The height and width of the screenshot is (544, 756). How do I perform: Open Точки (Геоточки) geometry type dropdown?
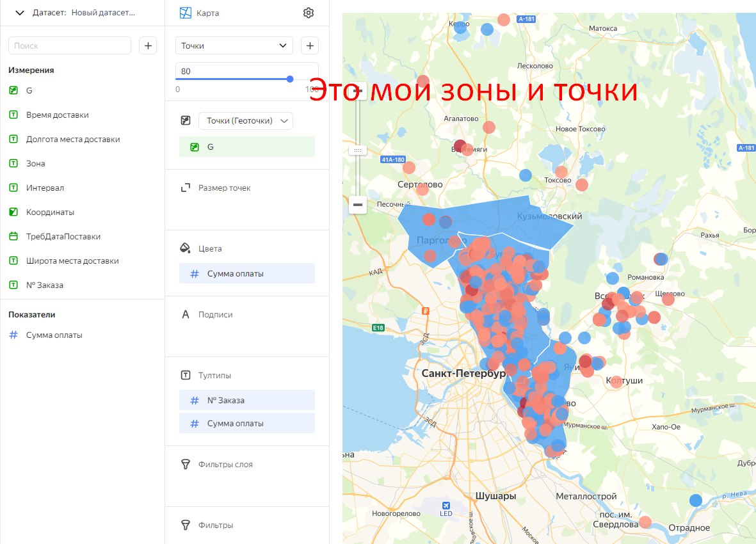click(245, 120)
